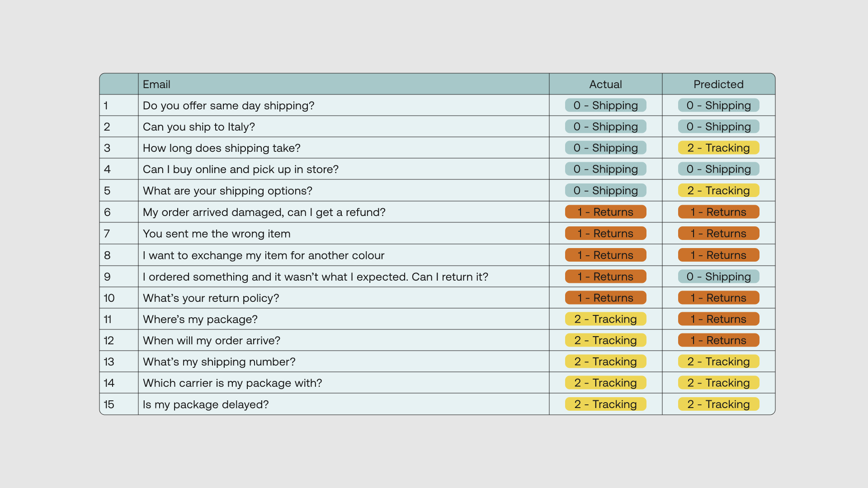The height and width of the screenshot is (488, 868).
Task: Click the Predicted column header
Action: pyautogui.click(x=718, y=84)
